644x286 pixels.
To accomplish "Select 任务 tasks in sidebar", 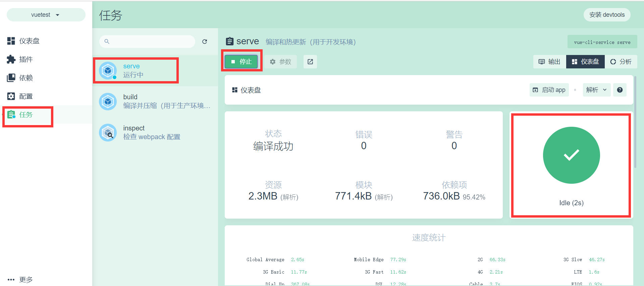I will pyautogui.click(x=46, y=115).
